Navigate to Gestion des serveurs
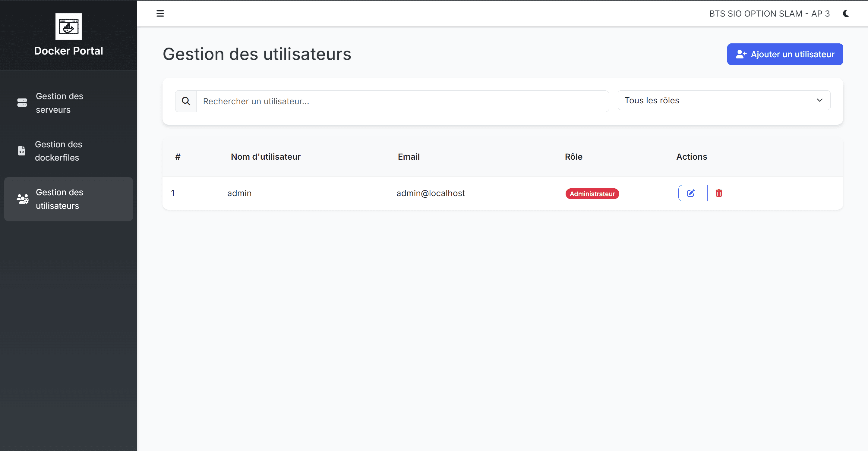 [x=59, y=103]
